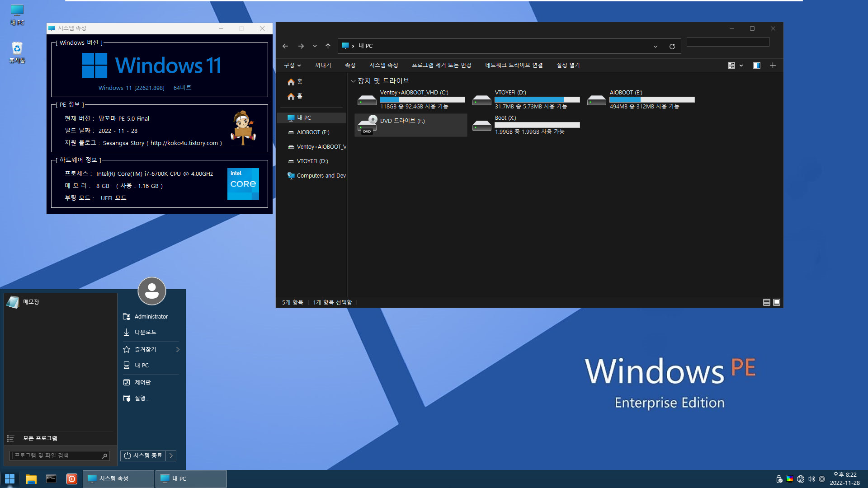Image resolution: width=868 pixels, height=488 pixels.
Task: Refresh the 내 PC explorer view
Action: coord(672,47)
